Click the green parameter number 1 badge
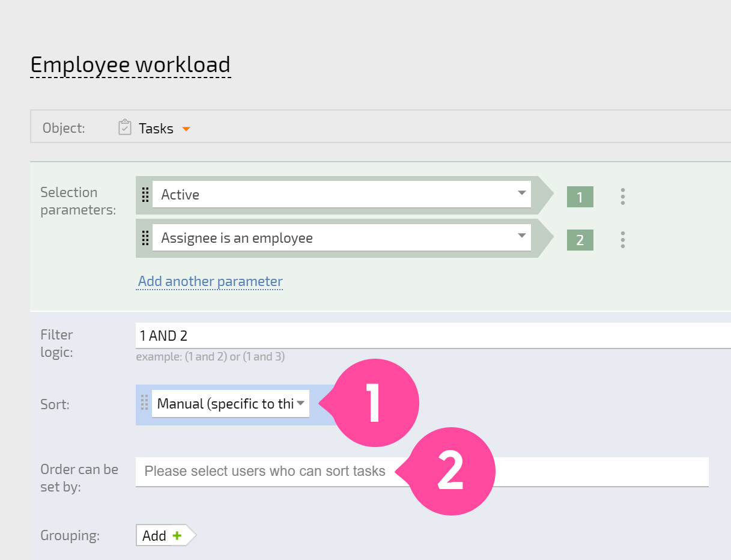731x560 pixels. [580, 197]
